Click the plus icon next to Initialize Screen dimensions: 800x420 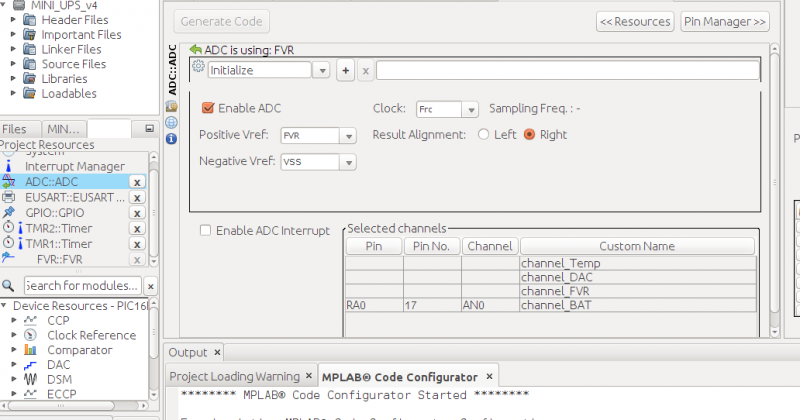pos(345,70)
